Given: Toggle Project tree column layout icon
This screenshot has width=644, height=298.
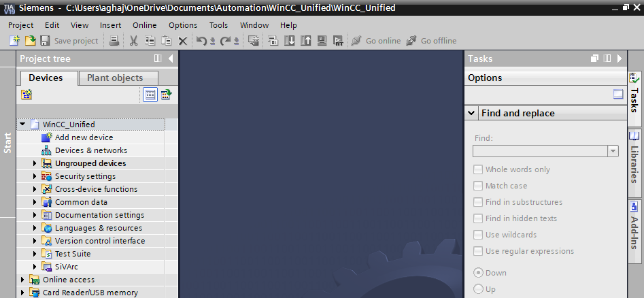Looking at the screenshot, I should click(158, 59).
